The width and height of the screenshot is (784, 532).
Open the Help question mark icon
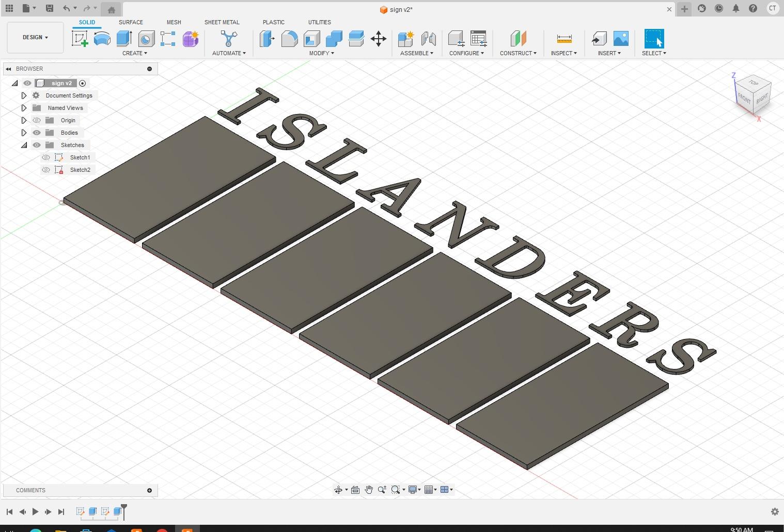pos(753,8)
